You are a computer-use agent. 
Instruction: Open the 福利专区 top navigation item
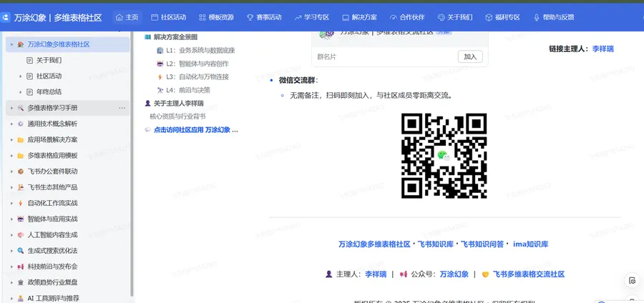503,17
